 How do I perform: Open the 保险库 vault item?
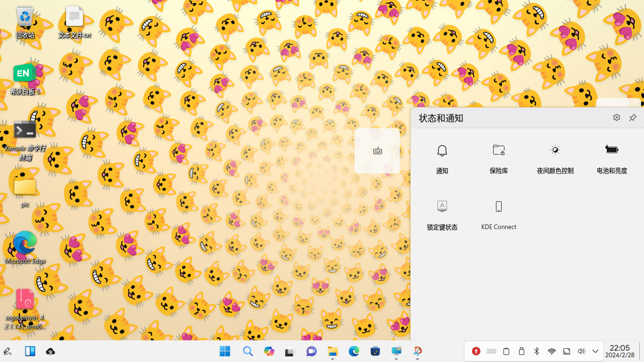coord(499,158)
